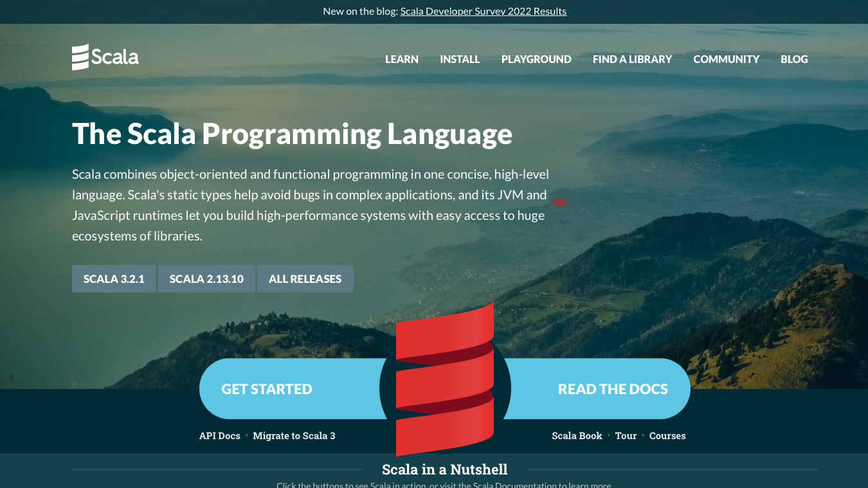Visit the BLOG from the navigation

point(794,59)
